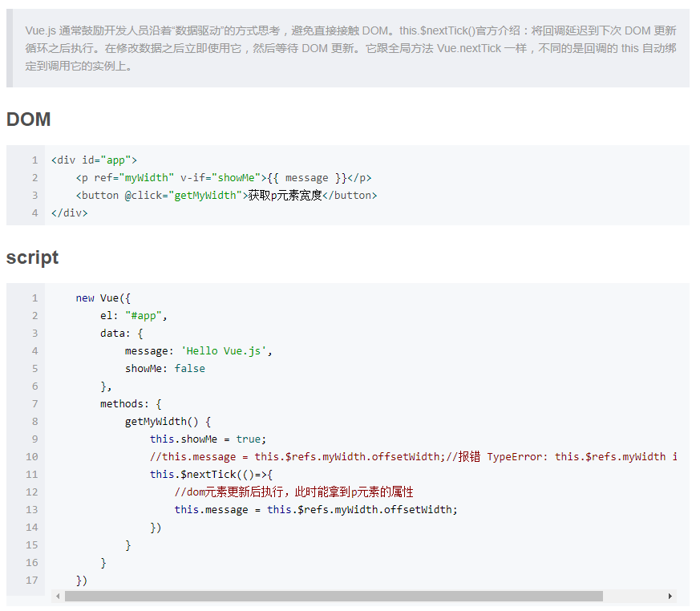This screenshot has height=611, width=700.
Task: Click the '@click="getMyWidth"' attribute text
Action: click(183, 196)
